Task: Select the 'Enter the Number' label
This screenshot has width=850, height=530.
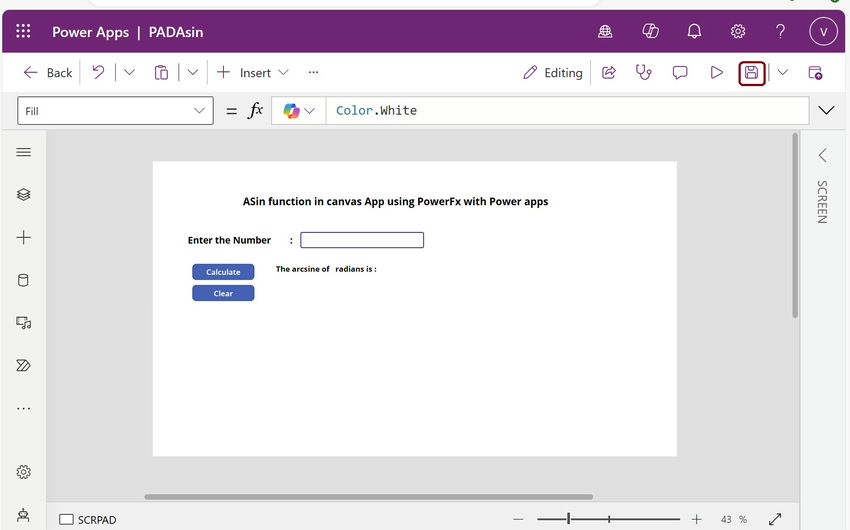Action: 229,240
